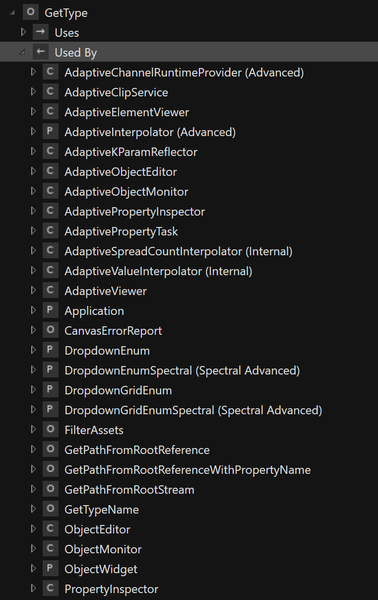Select the AdaptivePropertyTask item

tap(121, 231)
